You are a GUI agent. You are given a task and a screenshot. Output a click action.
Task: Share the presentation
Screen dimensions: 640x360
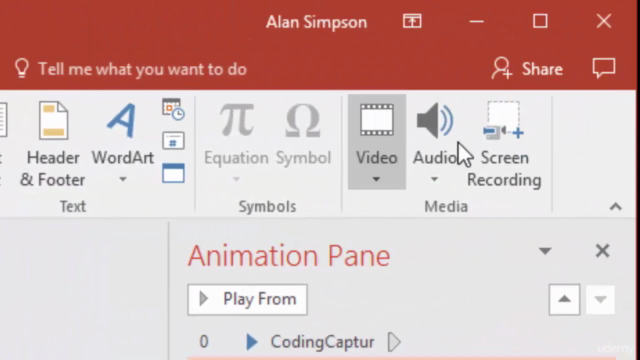[527, 69]
